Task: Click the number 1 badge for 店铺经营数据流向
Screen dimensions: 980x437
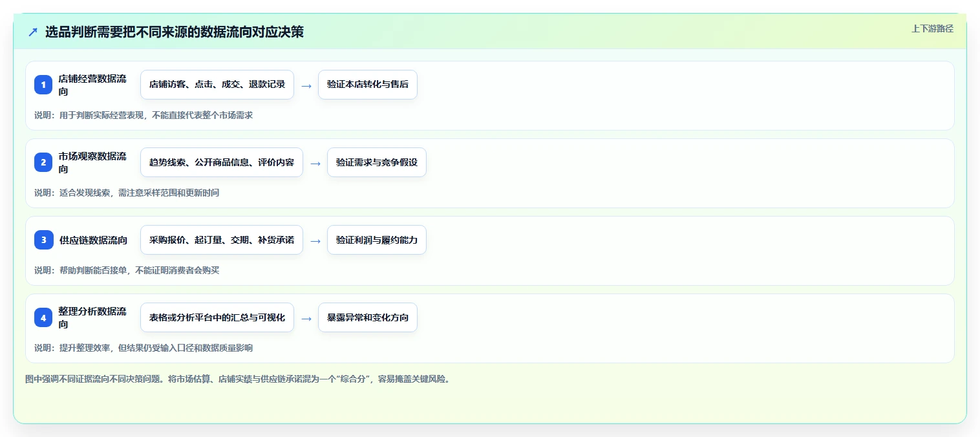Action: coord(43,85)
